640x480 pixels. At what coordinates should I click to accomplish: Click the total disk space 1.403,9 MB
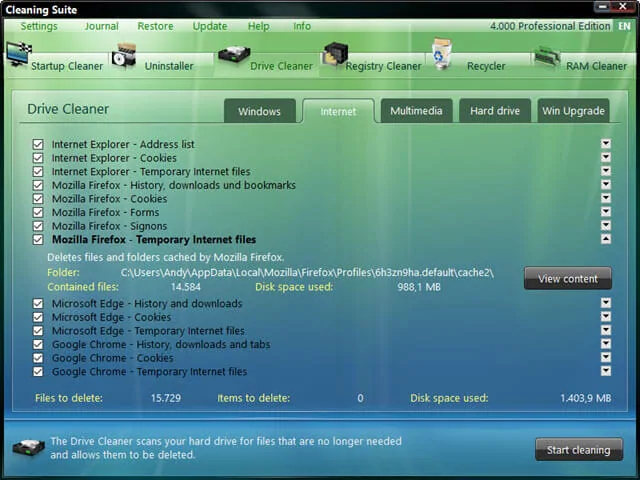pyautogui.click(x=586, y=398)
